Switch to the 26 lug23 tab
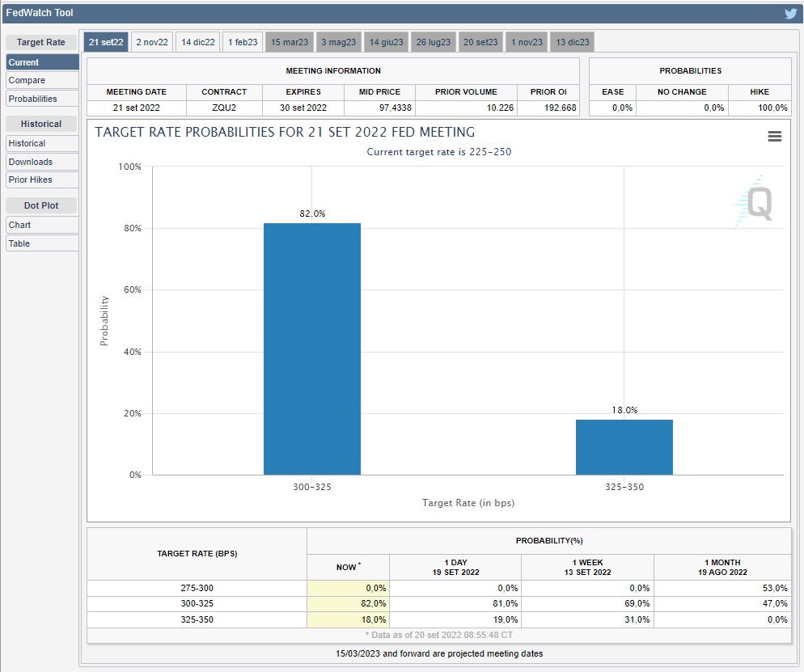Viewport: 804px width, 672px height. [434, 42]
